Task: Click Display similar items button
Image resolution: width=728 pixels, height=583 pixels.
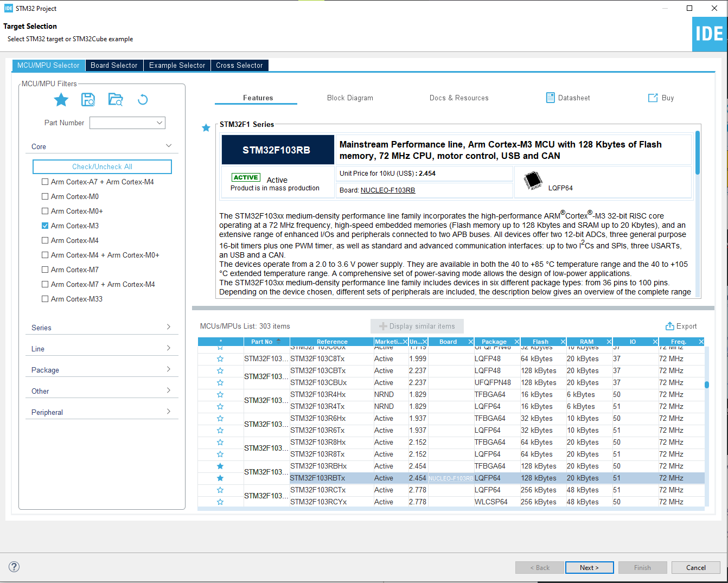Action: pyautogui.click(x=417, y=326)
